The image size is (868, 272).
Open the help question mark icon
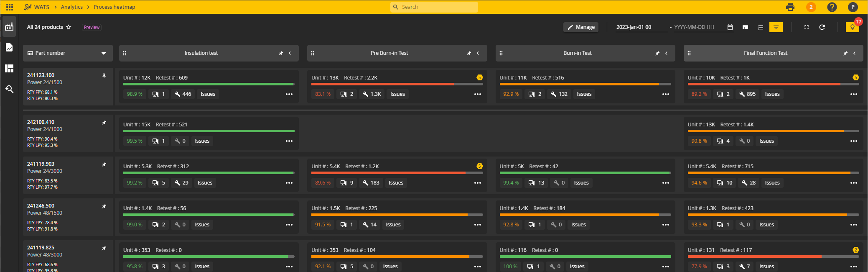(x=832, y=7)
